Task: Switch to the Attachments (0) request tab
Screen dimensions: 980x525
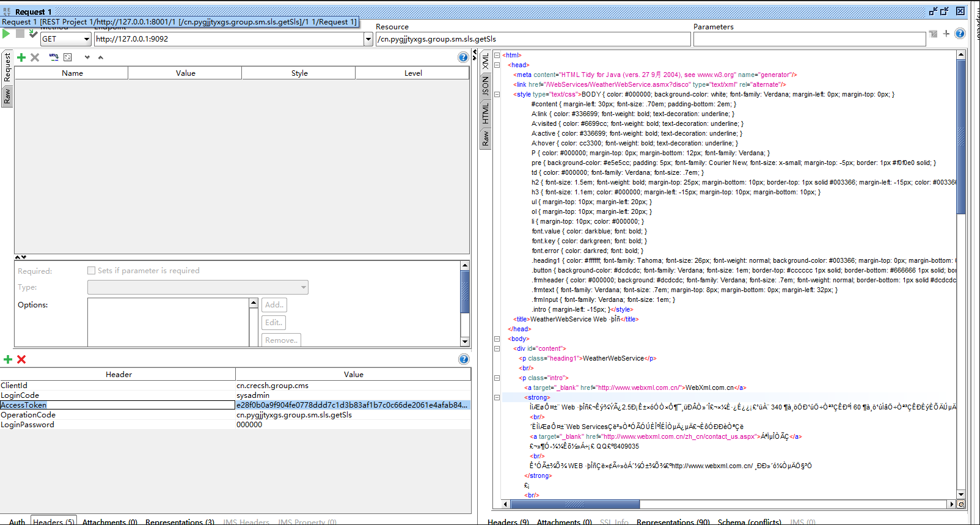Action: tap(109, 521)
